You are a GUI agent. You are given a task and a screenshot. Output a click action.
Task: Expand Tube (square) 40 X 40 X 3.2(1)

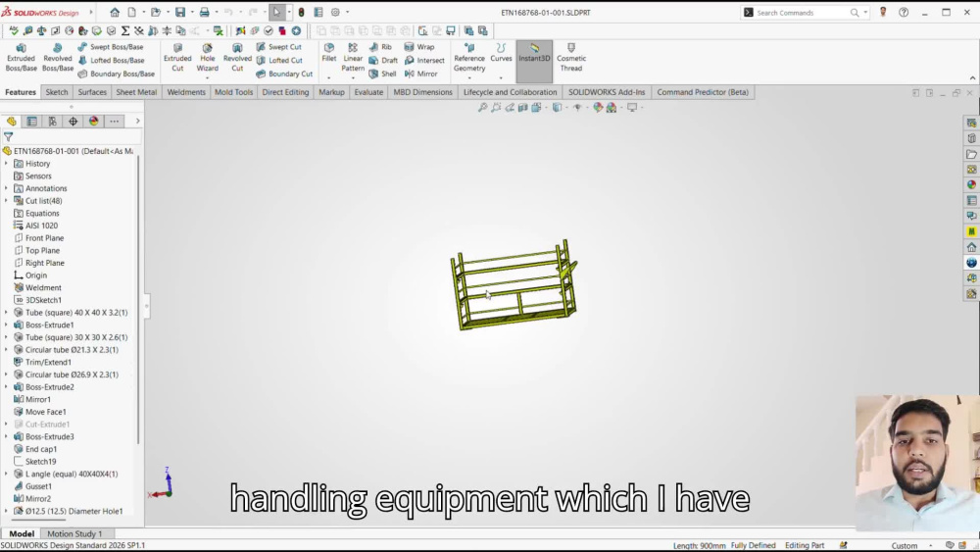[6, 312]
